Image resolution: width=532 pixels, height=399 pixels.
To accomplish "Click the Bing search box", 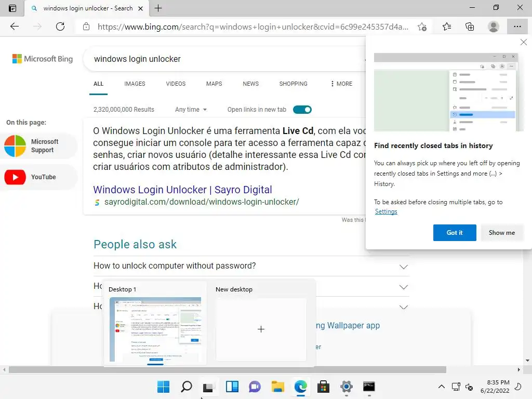I will pos(224,59).
